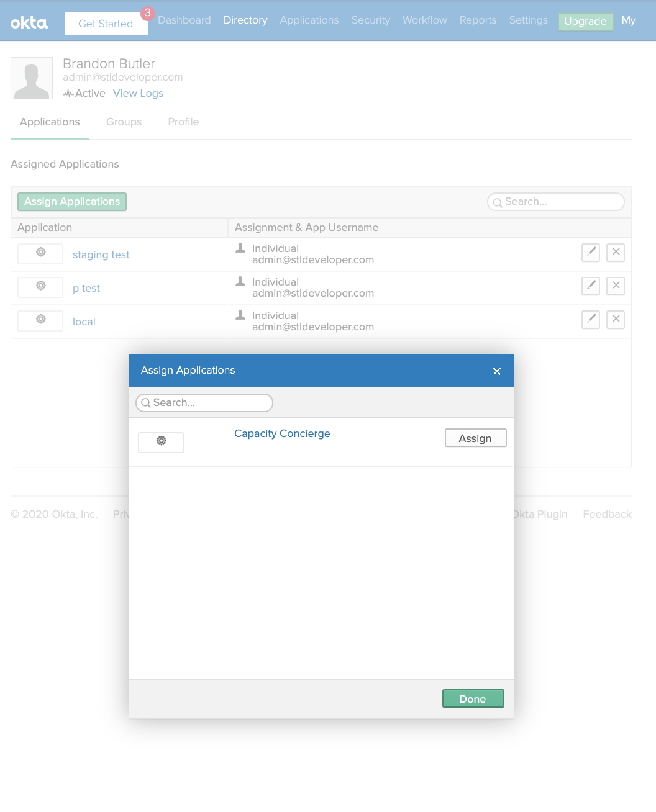Assign the Capacity Concierge app

tap(476, 438)
